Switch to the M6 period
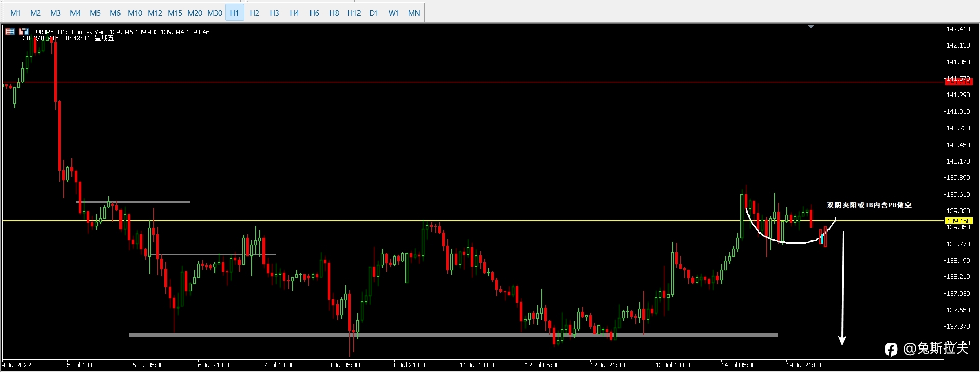This screenshot has width=980, height=372. [115, 13]
